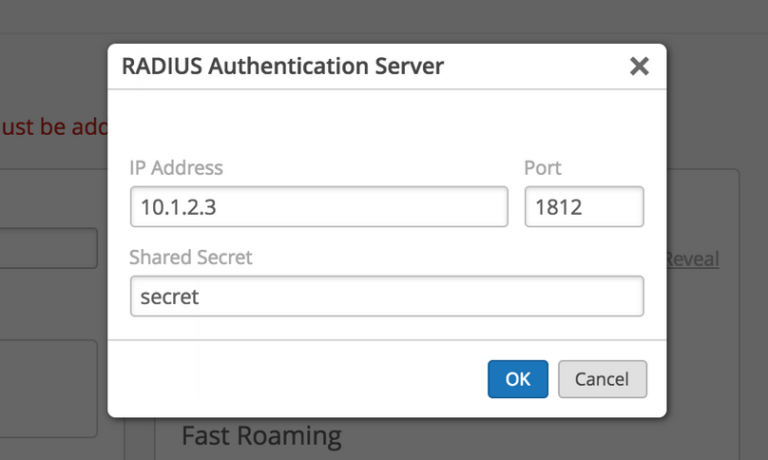The height and width of the screenshot is (460, 768).
Task: Click the Reveal link behind the dialog
Action: coord(693,259)
